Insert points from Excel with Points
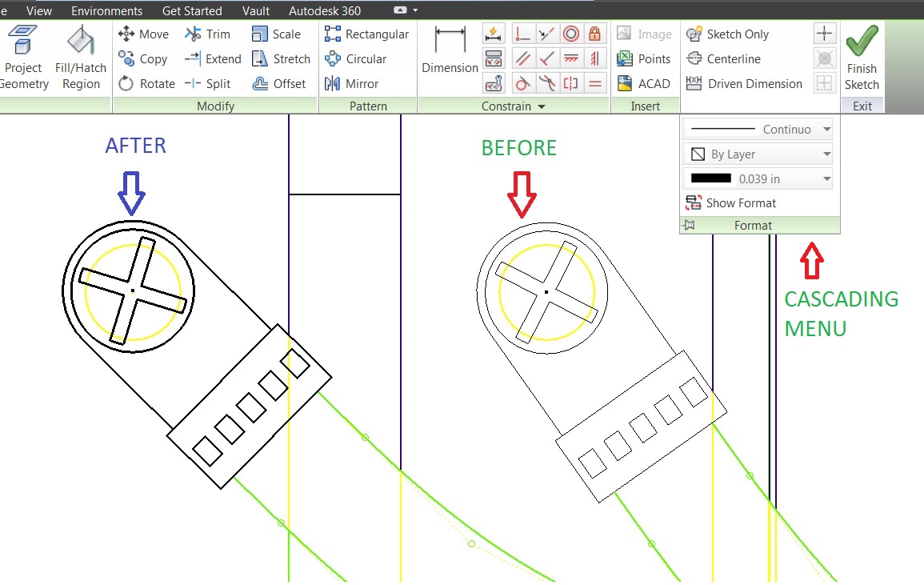 (x=644, y=58)
